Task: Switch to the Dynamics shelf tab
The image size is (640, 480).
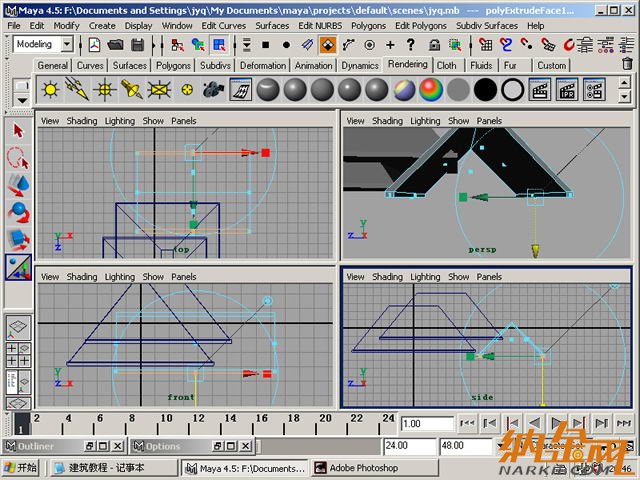Action: pos(359,65)
